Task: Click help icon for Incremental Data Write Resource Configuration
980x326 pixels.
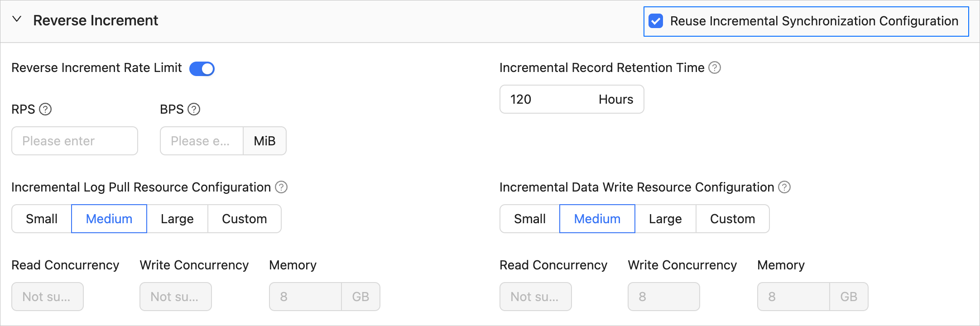Action: (784, 187)
